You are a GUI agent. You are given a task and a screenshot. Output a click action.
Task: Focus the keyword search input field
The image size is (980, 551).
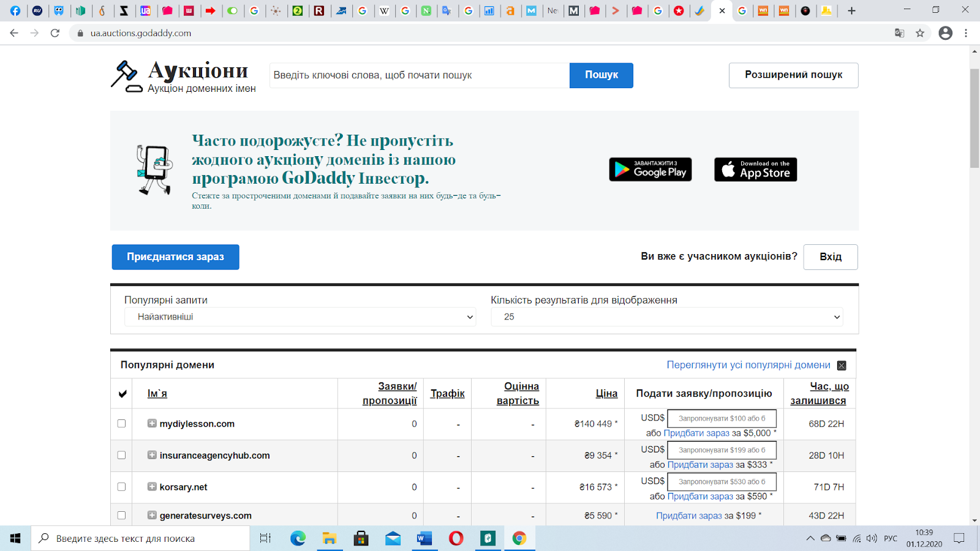[x=420, y=75]
